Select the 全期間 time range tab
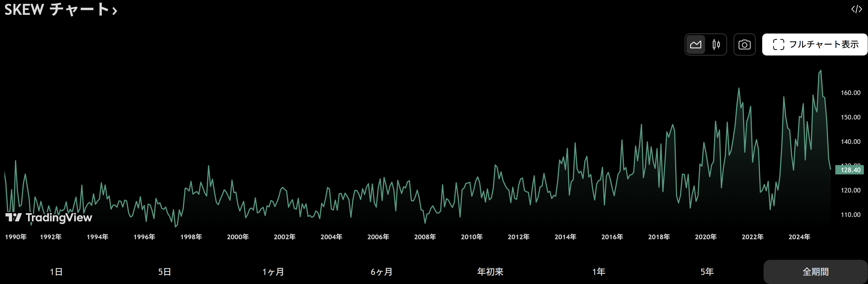 coord(816,272)
